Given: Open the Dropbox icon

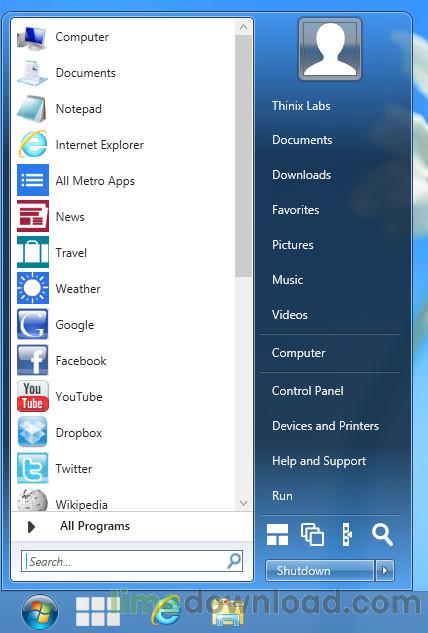Looking at the screenshot, I should (x=33, y=432).
